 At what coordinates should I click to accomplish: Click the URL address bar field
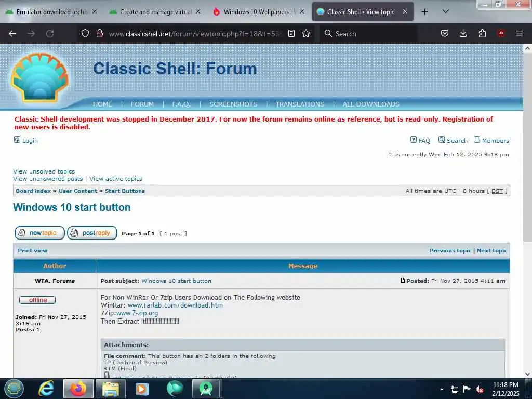click(195, 34)
